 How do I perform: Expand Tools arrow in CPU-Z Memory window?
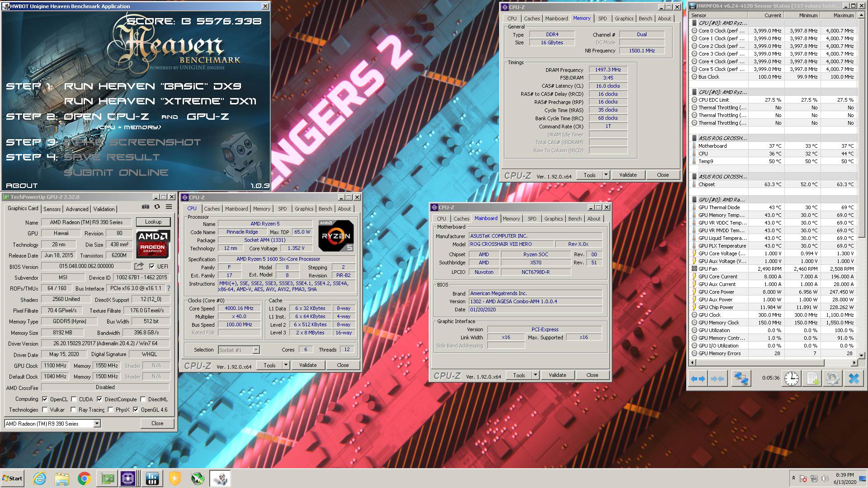pyautogui.click(x=606, y=175)
